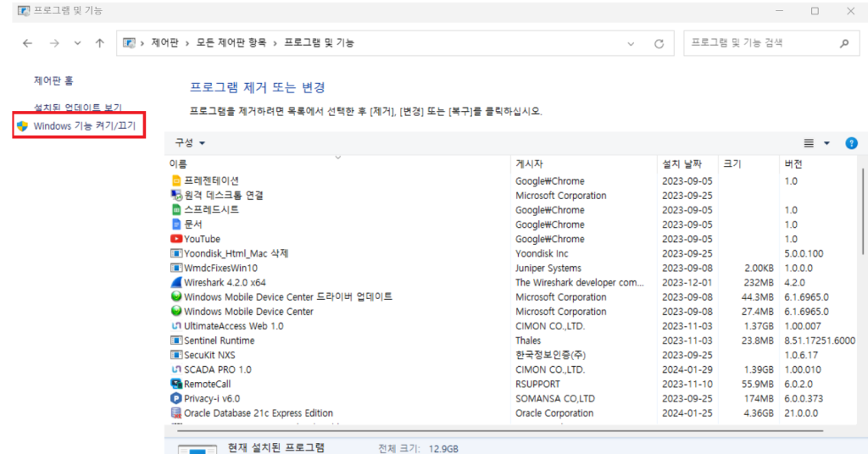The height and width of the screenshot is (454, 868).
Task: Select the SCADA PRO 1.0 name
Action: pyautogui.click(x=218, y=369)
